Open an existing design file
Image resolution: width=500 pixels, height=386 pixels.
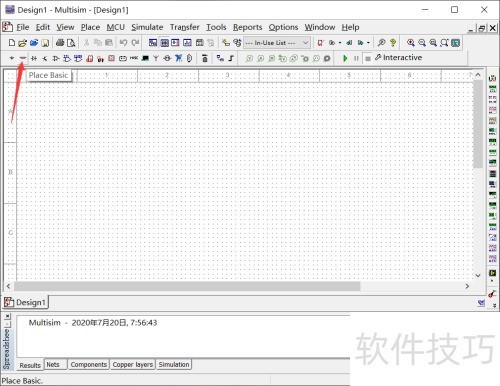(x=22, y=43)
